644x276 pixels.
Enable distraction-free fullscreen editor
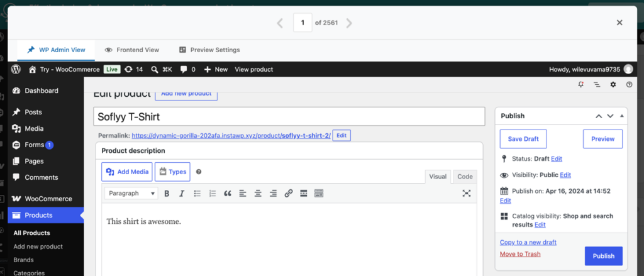click(467, 194)
